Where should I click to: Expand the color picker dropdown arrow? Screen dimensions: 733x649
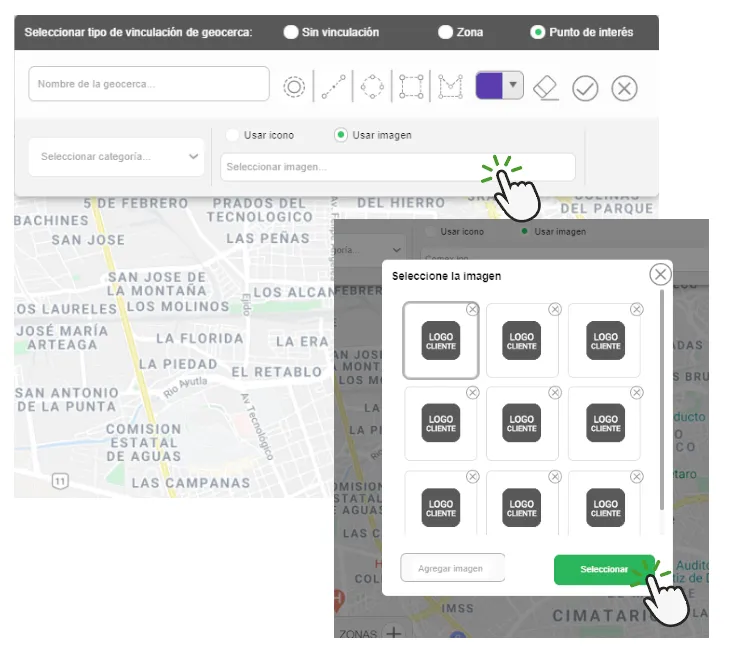(513, 85)
